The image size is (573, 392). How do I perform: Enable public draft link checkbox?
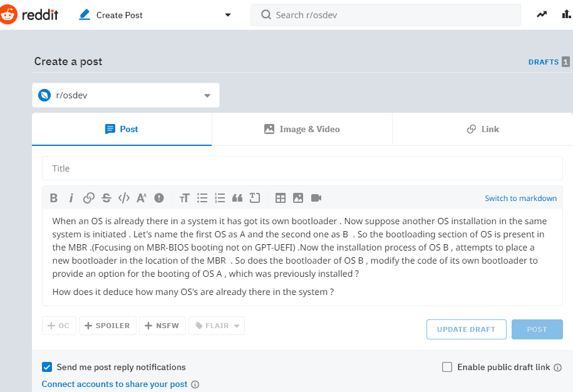[447, 367]
